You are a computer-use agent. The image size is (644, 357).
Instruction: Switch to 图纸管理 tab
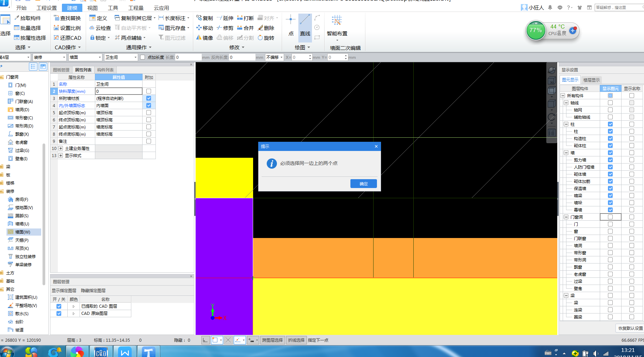tap(61, 70)
